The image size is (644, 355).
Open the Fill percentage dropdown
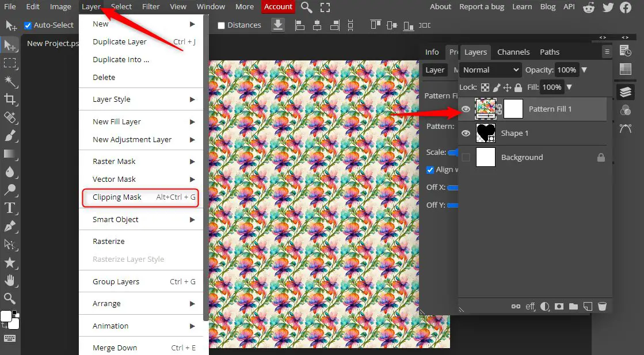pyautogui.click(x=569, y=87)
